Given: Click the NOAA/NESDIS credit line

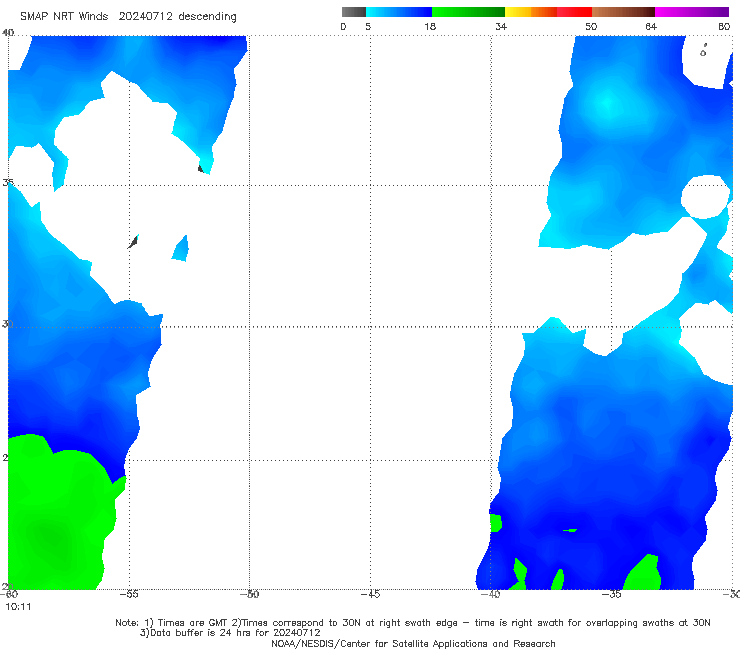Looking at the screenshot, I should pyautogui.click(x=413, y=643).
